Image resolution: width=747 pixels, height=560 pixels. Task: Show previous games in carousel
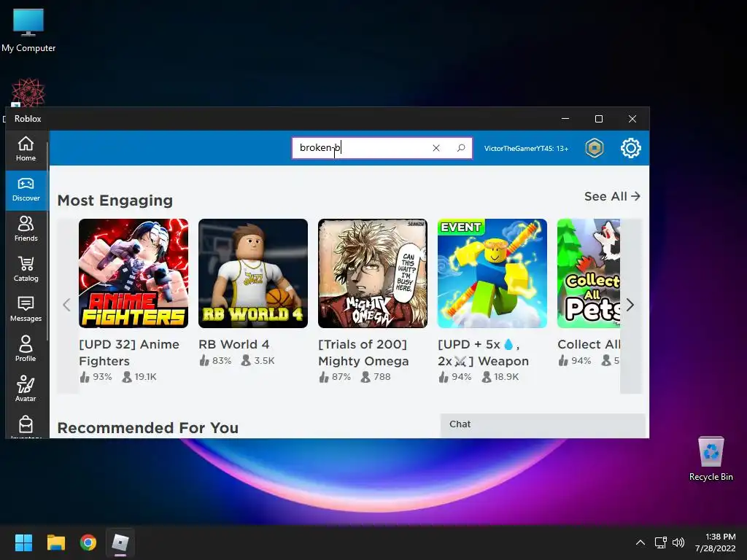point(66,305)
